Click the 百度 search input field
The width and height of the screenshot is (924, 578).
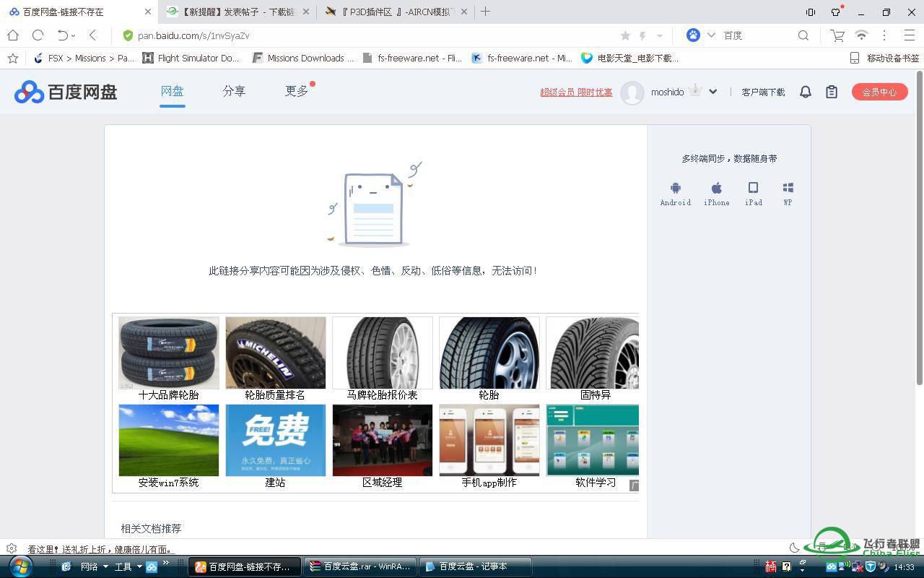point(758,35)
